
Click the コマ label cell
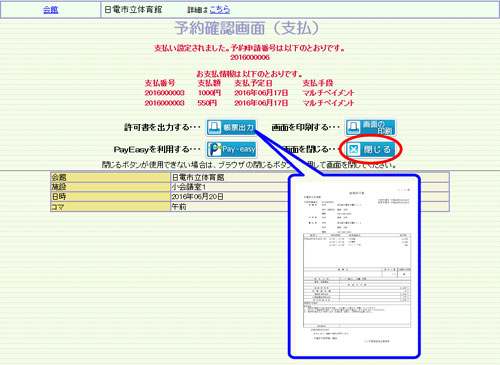[x=110, y=207]
